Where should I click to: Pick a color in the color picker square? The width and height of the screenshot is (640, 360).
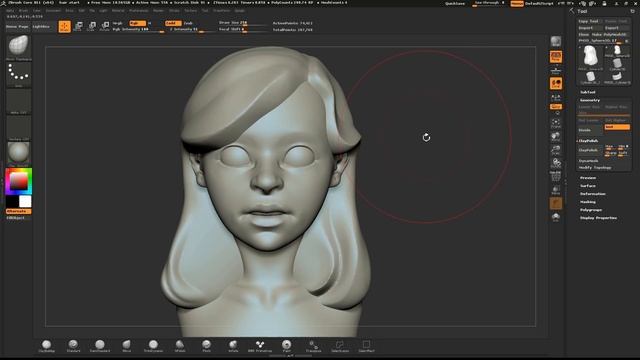(x=18, y=181)
